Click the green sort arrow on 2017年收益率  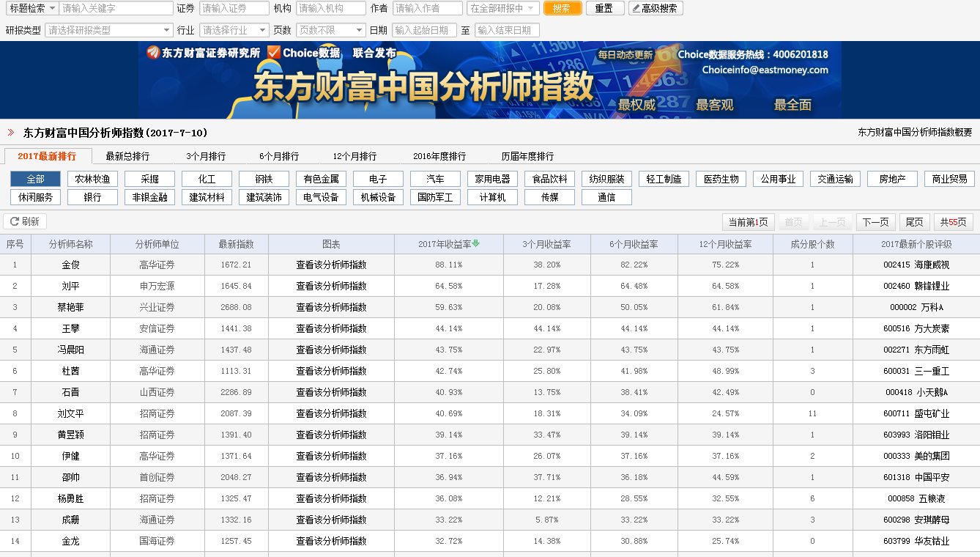click(475, 244)
